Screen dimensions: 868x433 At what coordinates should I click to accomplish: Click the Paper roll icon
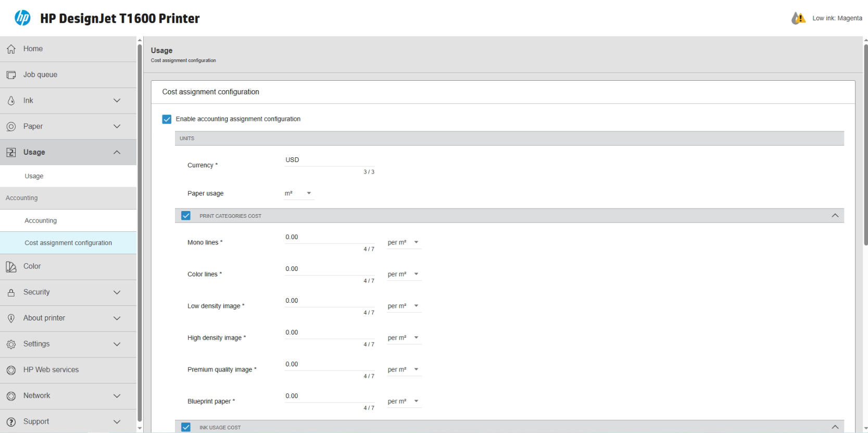tap(11, 127)
